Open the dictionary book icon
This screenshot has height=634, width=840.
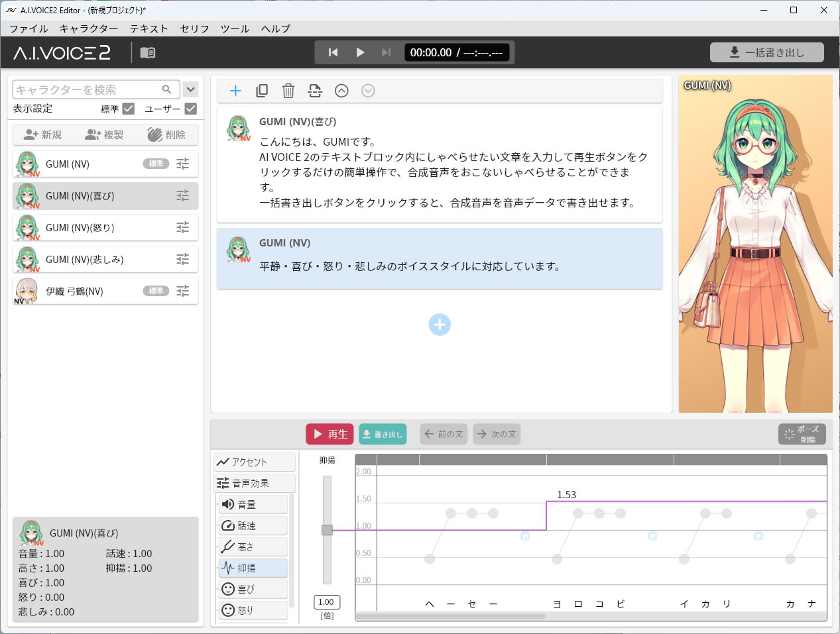pyautogui.click(x=148, y=52)
